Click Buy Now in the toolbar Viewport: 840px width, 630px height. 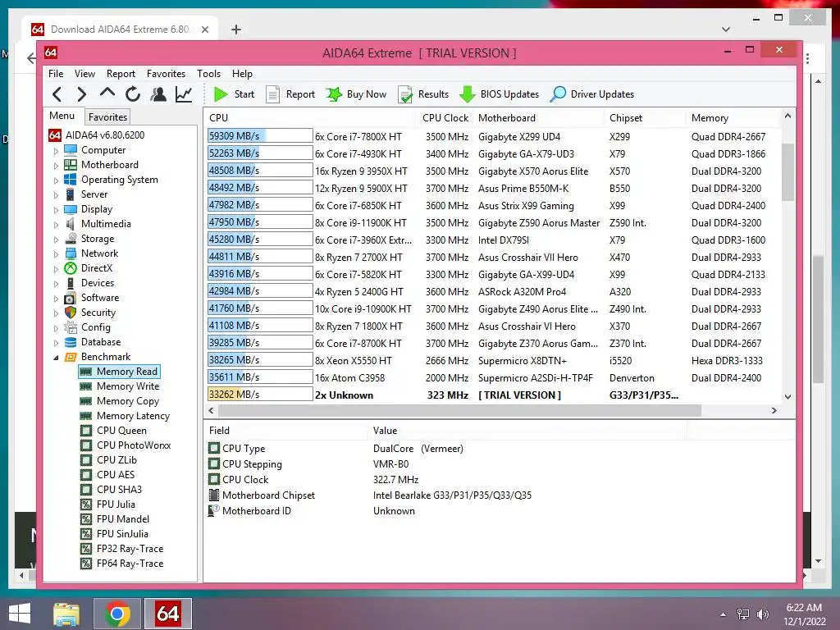click(x=356, y=94)
